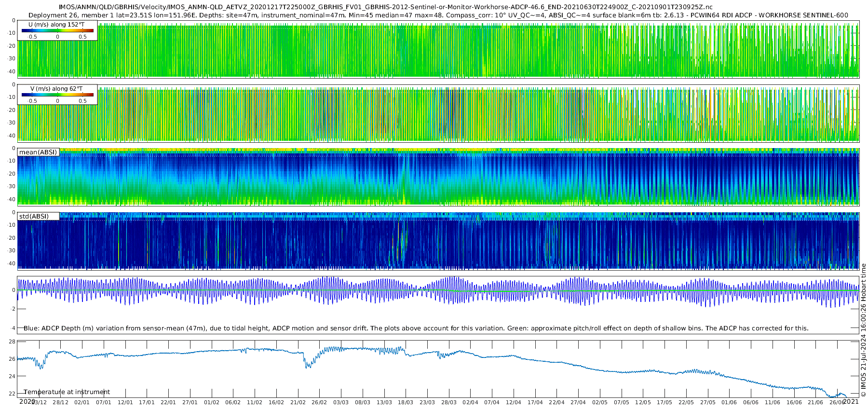Click the 2021 year label on time axis

(x=851, y=401)
